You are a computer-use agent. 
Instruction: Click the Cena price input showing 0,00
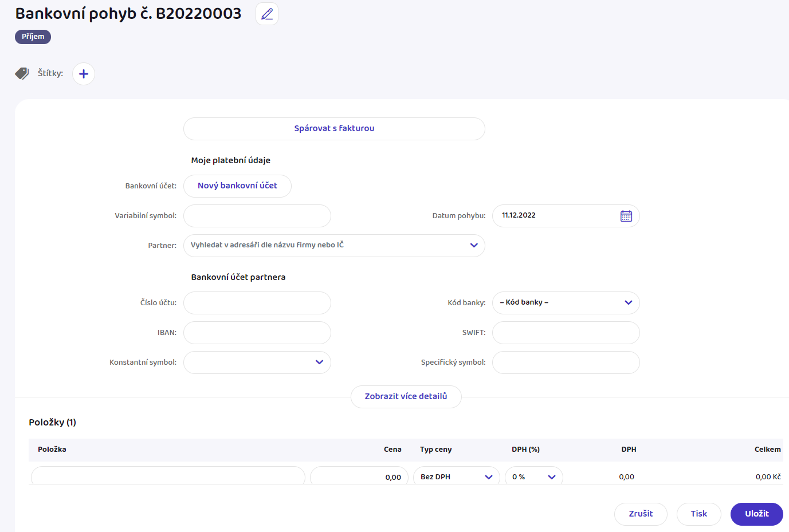pos(359,477)
